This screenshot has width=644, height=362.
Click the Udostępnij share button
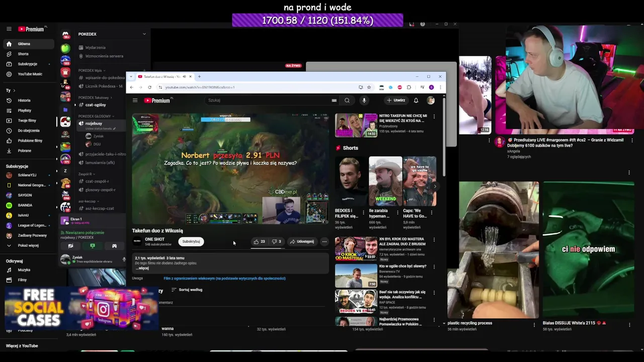302,241
